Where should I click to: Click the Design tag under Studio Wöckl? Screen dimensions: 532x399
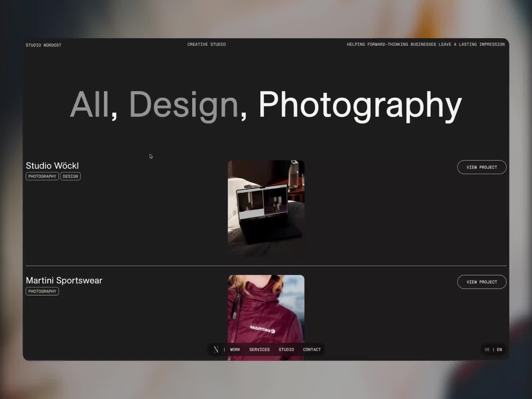[x=70, y=176]
